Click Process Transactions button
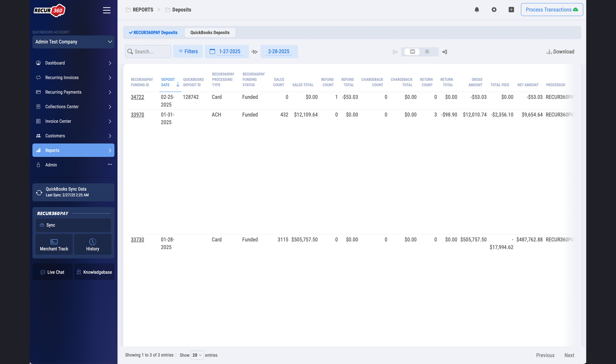The height and width of the screenshot is (364, 616). pyautogui.click(x=552, y=10)
